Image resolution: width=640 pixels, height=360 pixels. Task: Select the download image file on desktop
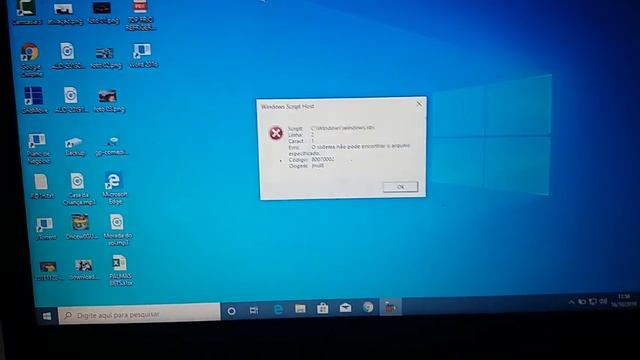coord(83,269)
